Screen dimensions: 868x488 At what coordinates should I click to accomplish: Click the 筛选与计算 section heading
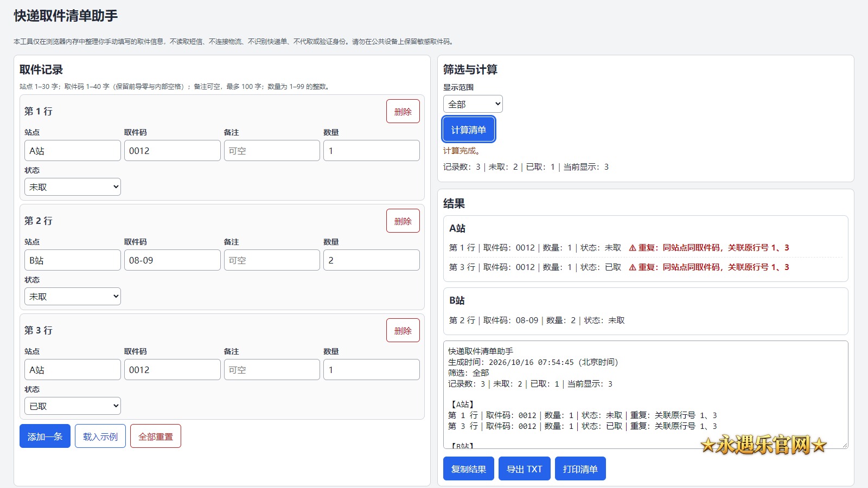(470, 69)
